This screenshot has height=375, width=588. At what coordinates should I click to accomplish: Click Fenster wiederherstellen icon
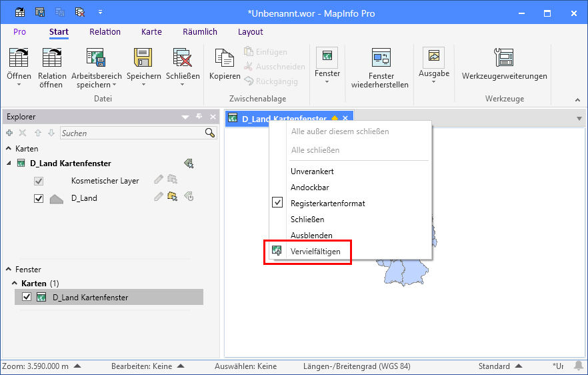point(381,57)
